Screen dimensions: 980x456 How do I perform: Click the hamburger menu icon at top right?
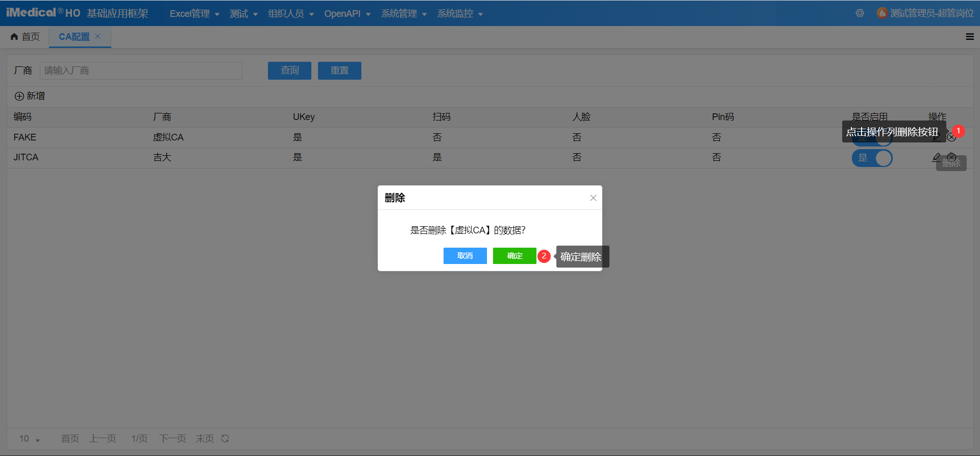click(x=970, y=37)
